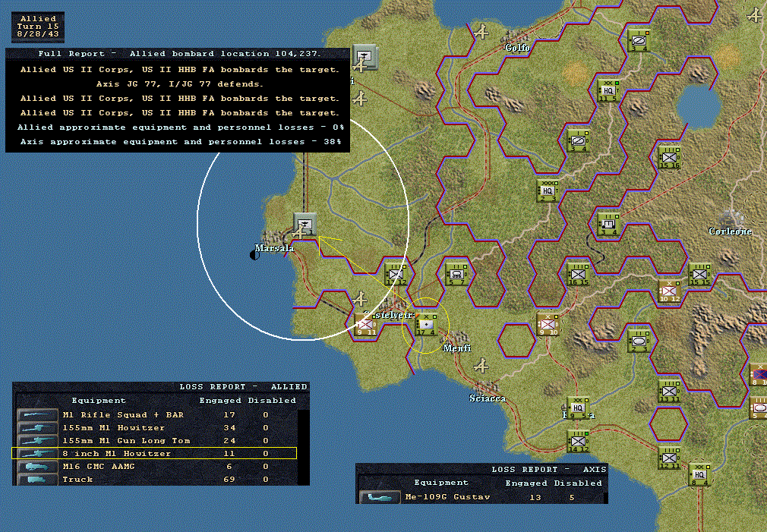The image size is (767, 532).
Task: Click the Golfo town label
Action: pos(517,47)
